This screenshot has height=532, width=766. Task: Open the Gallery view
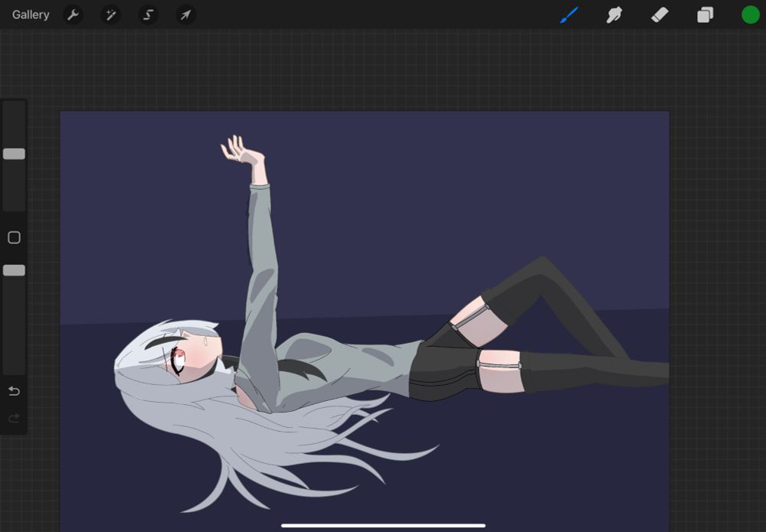31,15
